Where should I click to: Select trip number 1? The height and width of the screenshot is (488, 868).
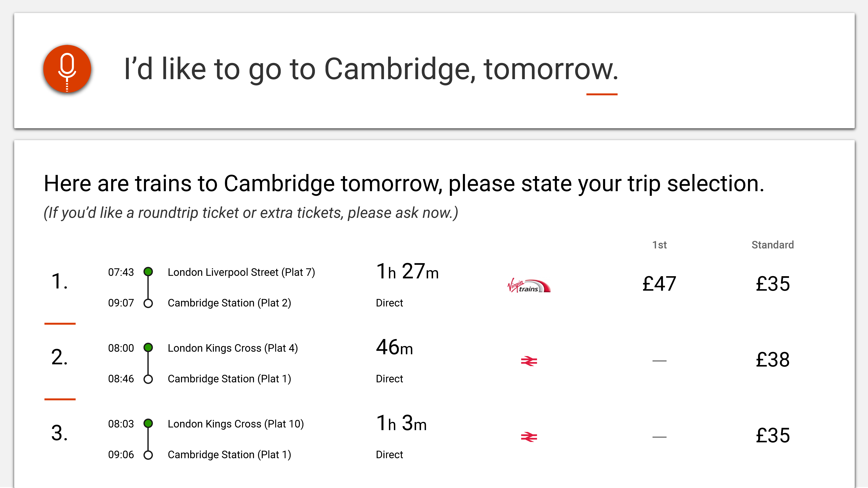pos(59,281)
